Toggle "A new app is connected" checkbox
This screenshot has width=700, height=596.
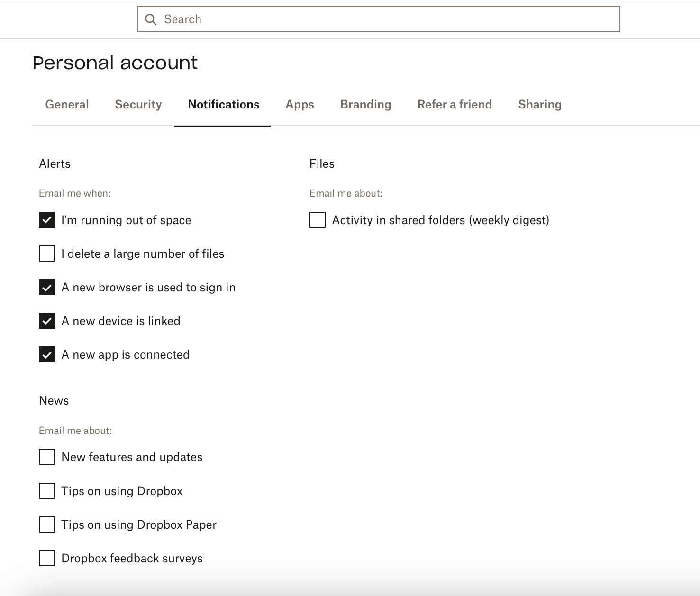pyautogui.click(x=47, y=354)
